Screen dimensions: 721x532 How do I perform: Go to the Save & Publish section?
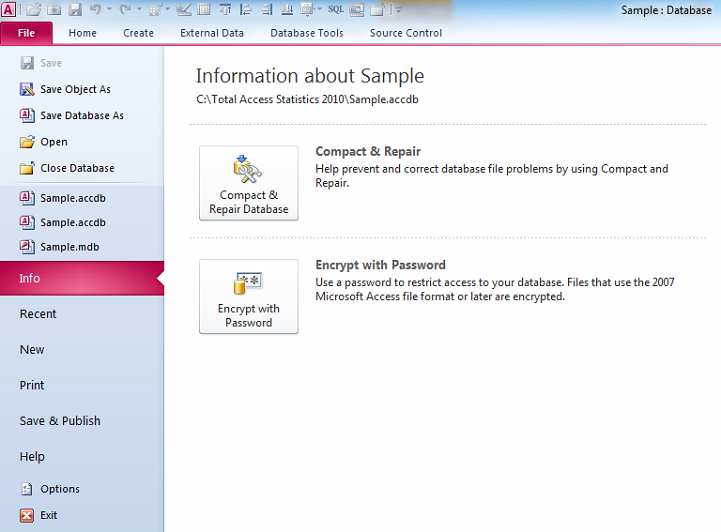[x=60, y=421]
